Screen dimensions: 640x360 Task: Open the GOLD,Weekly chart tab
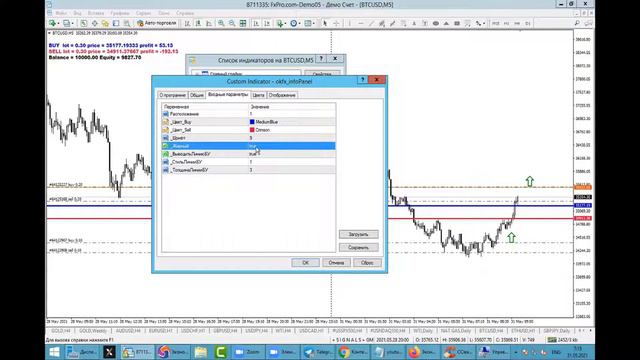coord(93,331)
